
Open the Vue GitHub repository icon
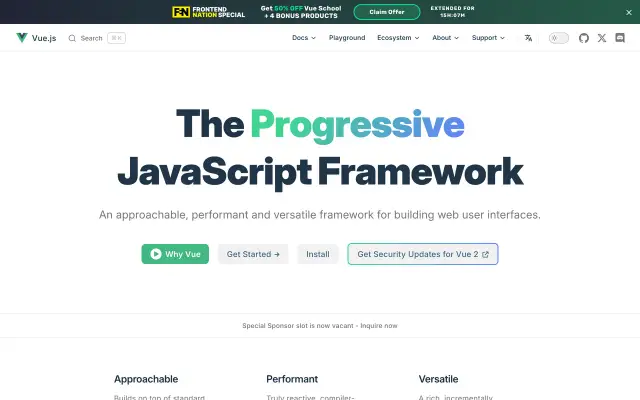pyautogui.click(x=584, y=38)
